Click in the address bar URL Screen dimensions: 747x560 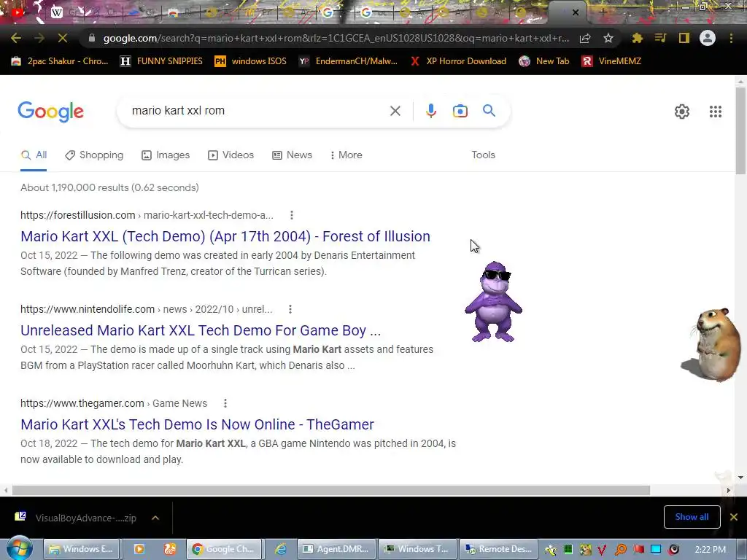(336, 38)
